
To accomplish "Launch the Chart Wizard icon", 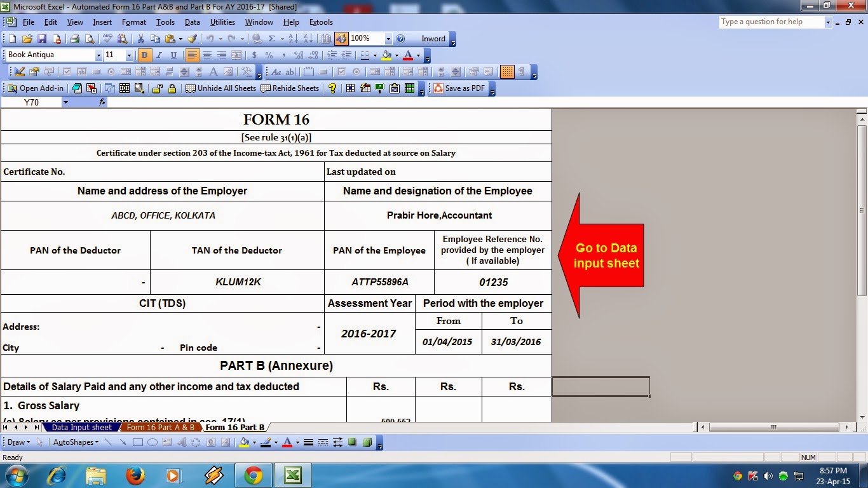I will click(327, 39).
